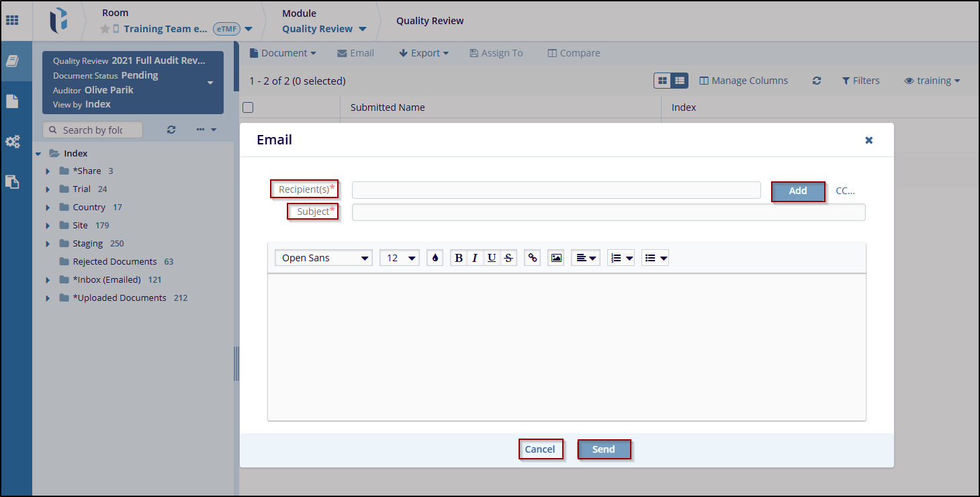Click the insert image icon
The height and width of the screenshot is (497, 980).
555,258
